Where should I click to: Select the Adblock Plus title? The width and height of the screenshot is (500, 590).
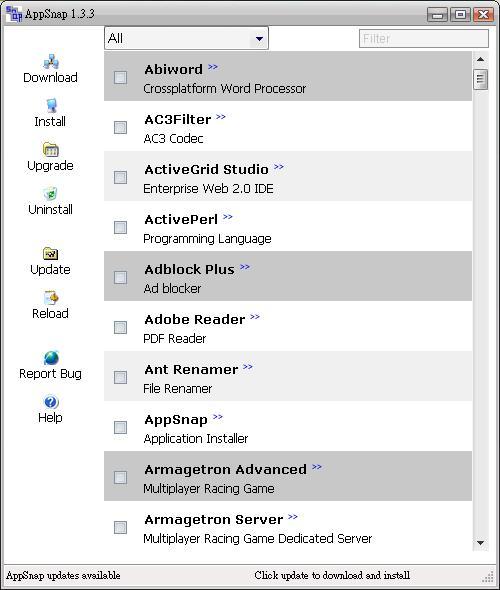(x=190, y=270)
